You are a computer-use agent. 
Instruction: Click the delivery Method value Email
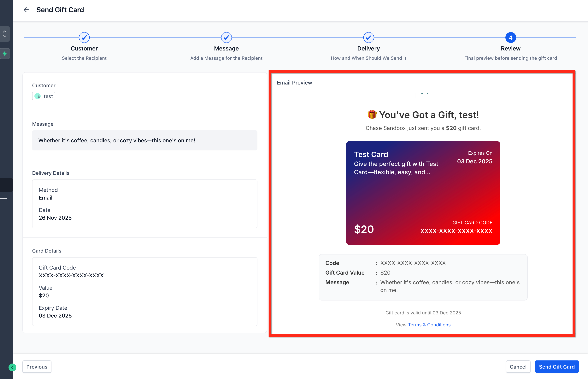coord(45,198)
